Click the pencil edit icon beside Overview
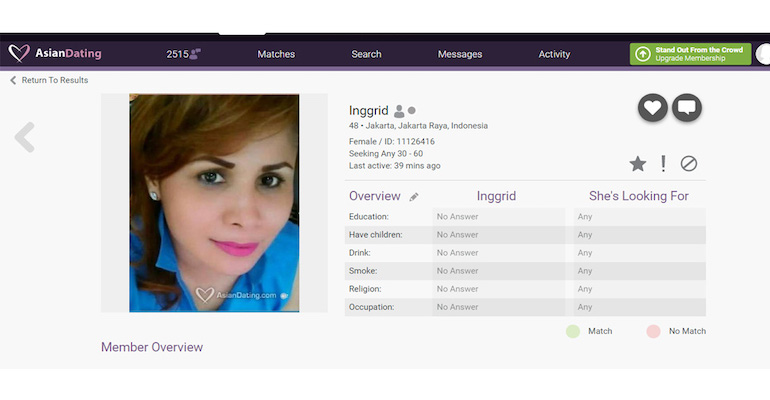Screen dimensions: 770x400 point(414,197)
